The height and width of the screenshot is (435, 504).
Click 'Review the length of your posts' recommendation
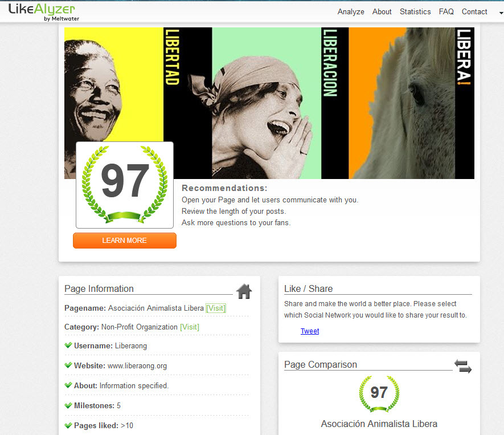point(233,212)
